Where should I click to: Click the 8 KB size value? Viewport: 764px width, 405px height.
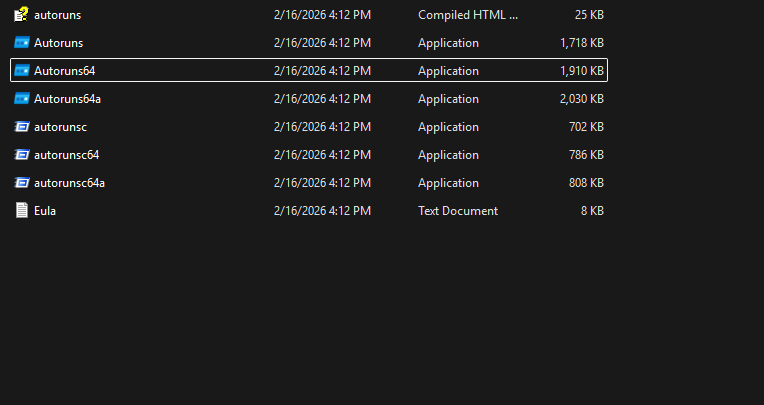592,211
